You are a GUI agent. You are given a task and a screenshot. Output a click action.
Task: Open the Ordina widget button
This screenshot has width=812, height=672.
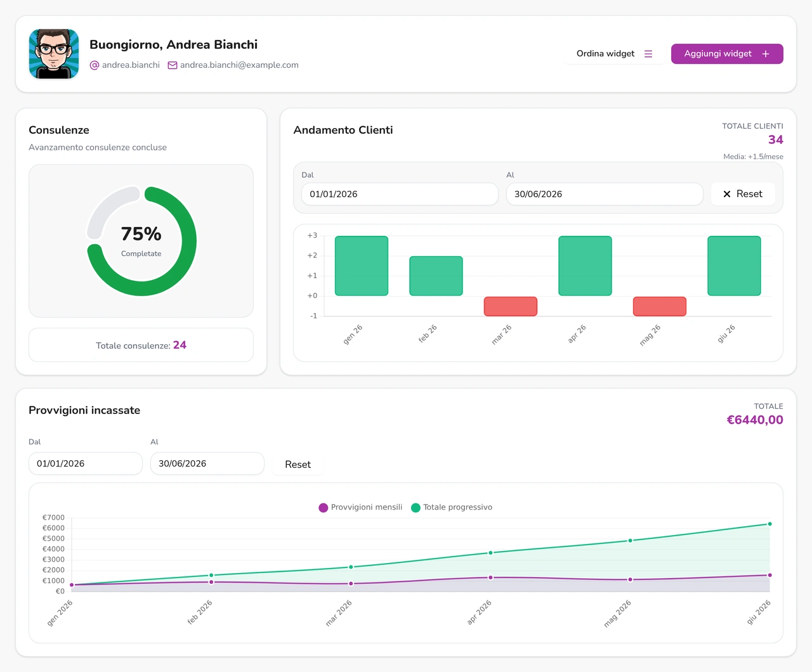click(615, 54)
